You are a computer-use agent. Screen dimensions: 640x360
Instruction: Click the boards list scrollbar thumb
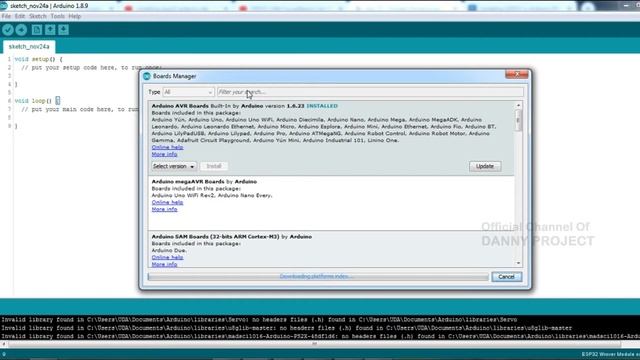[518, 120]
